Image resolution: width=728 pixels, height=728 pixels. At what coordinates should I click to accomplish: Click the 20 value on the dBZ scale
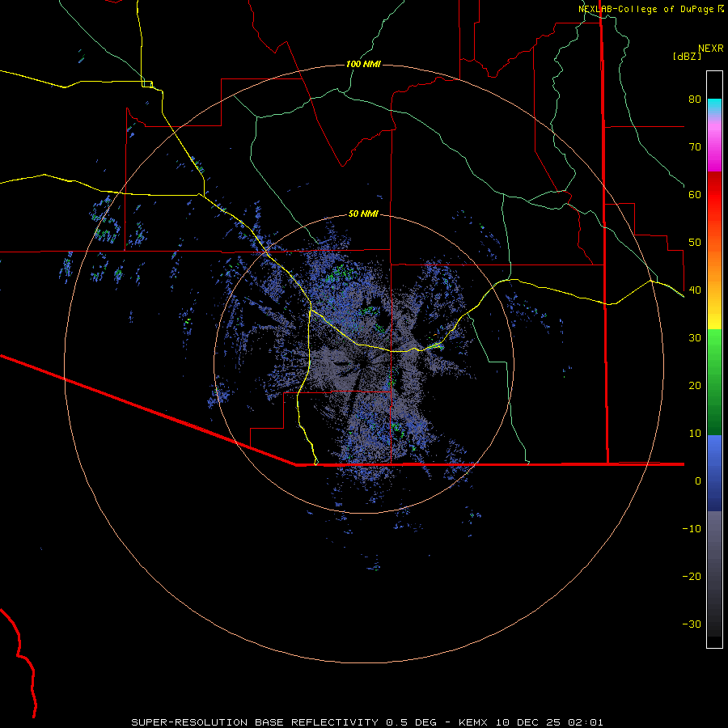click(695, 385)
